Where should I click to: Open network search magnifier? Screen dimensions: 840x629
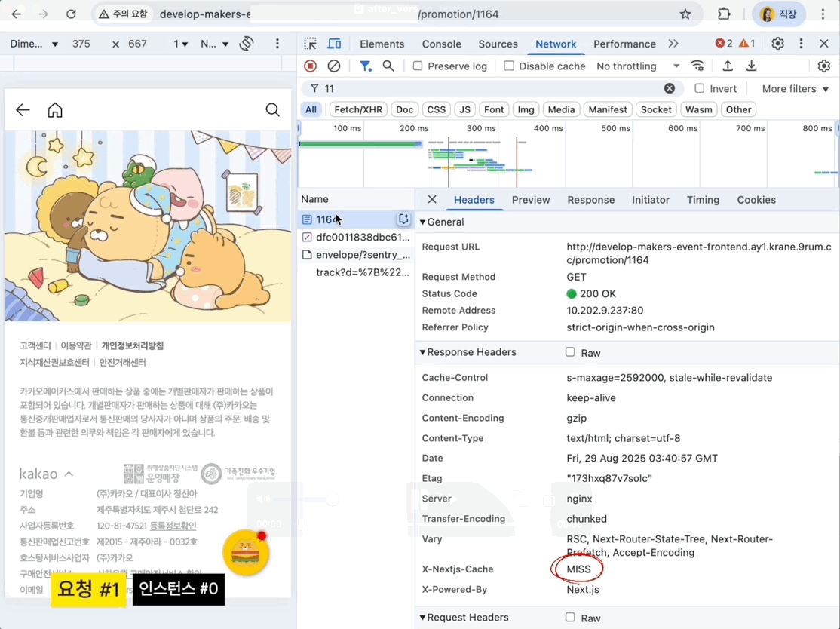(x=388, y=66)
